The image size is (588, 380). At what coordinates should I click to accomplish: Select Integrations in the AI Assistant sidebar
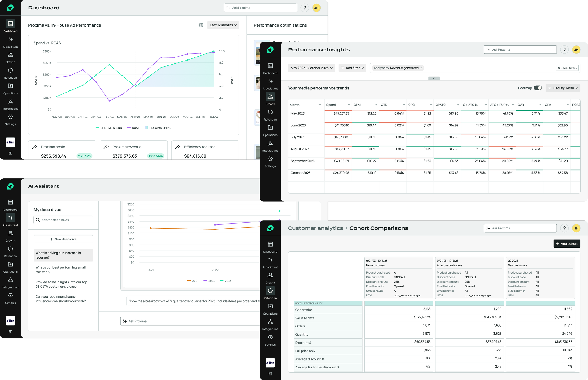click(10, 283)
